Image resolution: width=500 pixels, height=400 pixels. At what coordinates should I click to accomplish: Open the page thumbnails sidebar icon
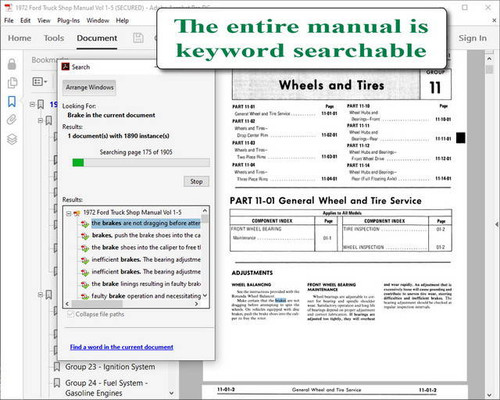12,83
